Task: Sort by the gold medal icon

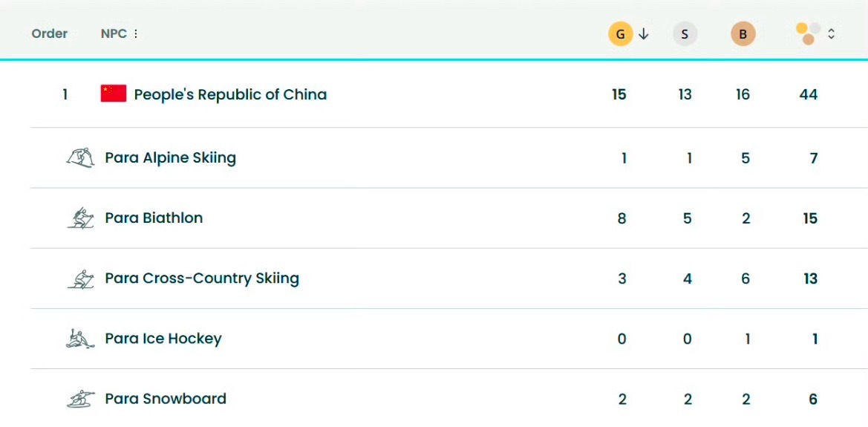Action: point(620,34)
